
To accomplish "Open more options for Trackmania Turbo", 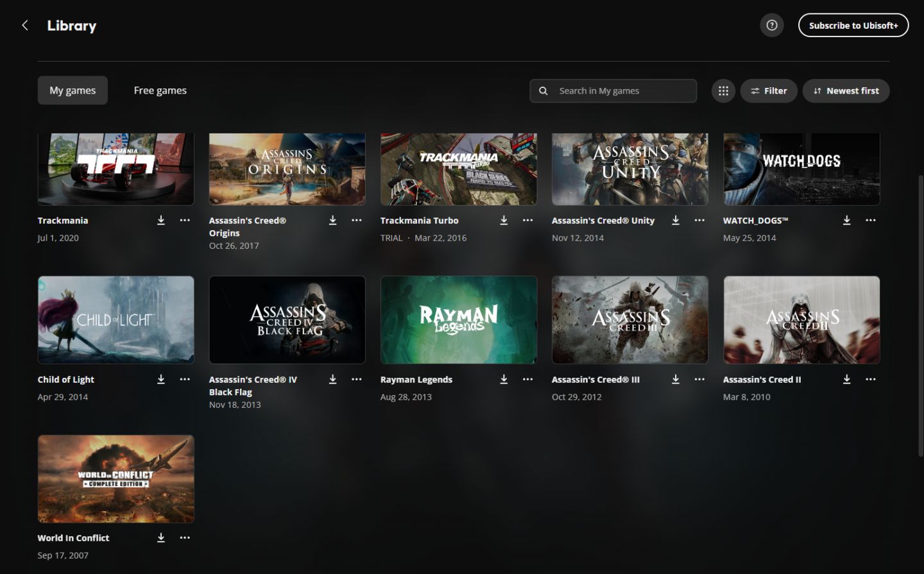I will click(x=527, y=220).
